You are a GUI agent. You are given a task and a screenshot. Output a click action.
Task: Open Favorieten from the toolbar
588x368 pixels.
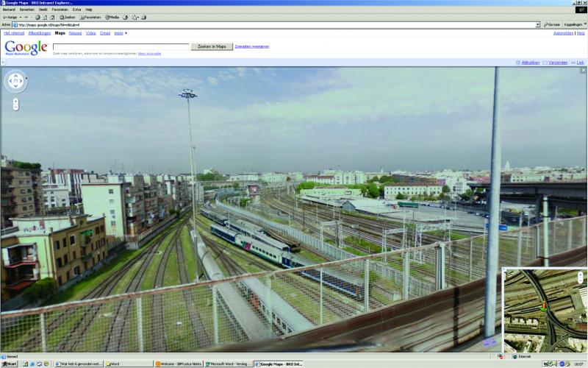(90, 17)
